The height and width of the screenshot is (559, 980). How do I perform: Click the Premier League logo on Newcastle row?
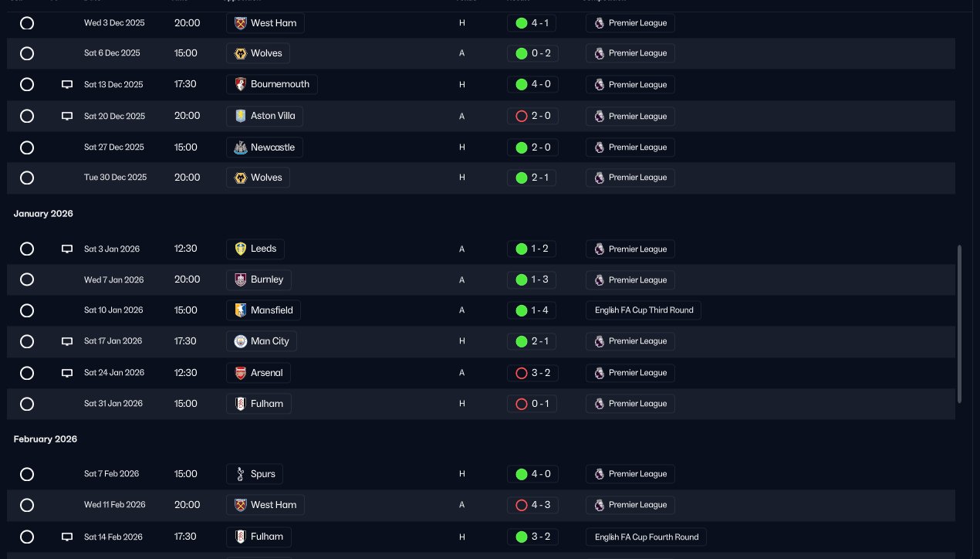599,147
